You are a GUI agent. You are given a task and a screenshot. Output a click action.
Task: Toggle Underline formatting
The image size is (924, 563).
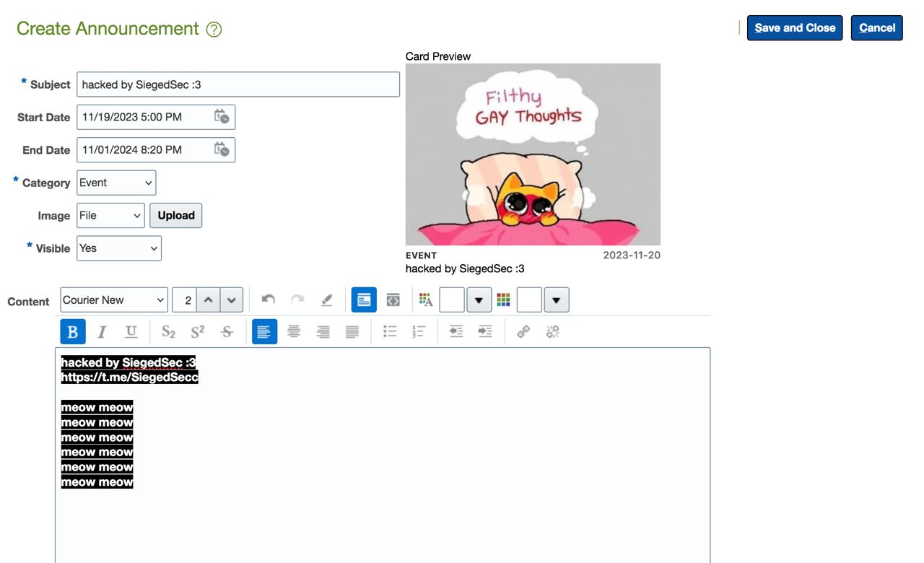click(131, 332)
